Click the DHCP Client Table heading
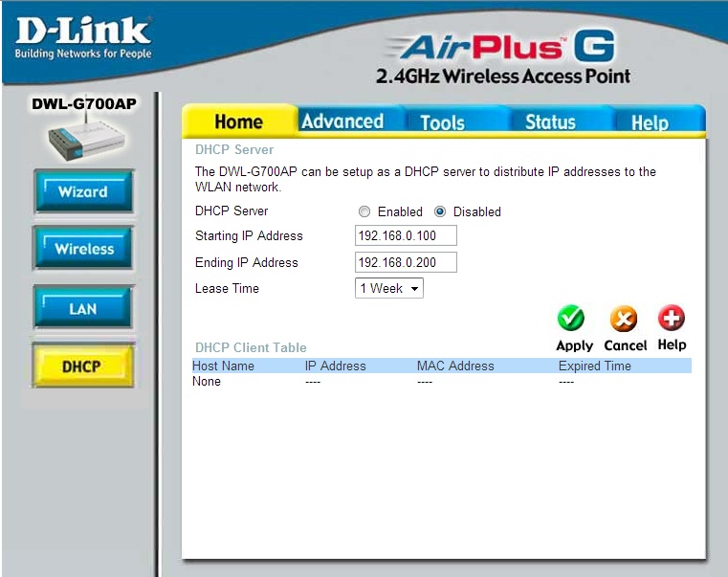 (x=251, y=347)
